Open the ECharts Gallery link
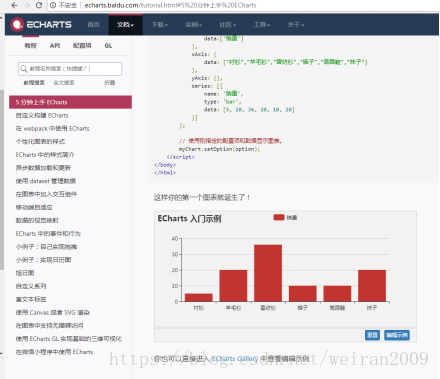The image size is (440, 379). click(x=235, y=359)
